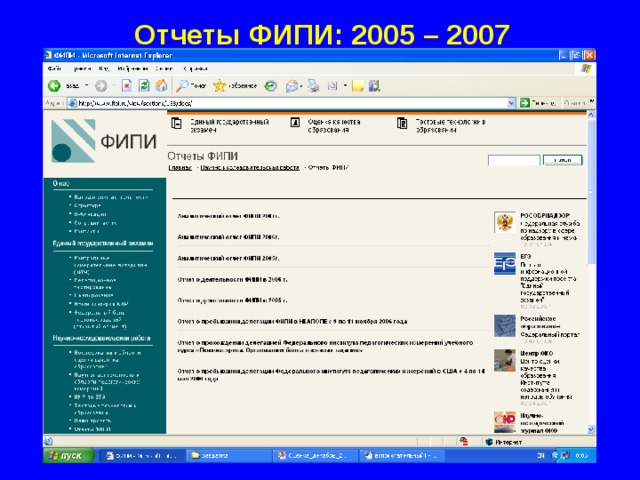
Task: Open the address bar dropdown arrow
Action: coord(511,103)
